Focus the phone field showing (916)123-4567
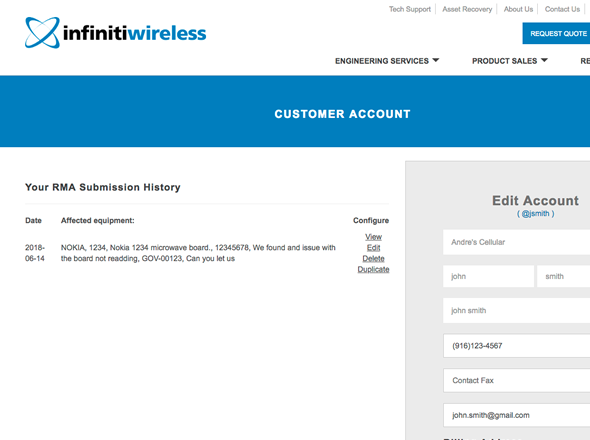Image resolution: width=590 pixels, height=440 pixels. point(517,346)
